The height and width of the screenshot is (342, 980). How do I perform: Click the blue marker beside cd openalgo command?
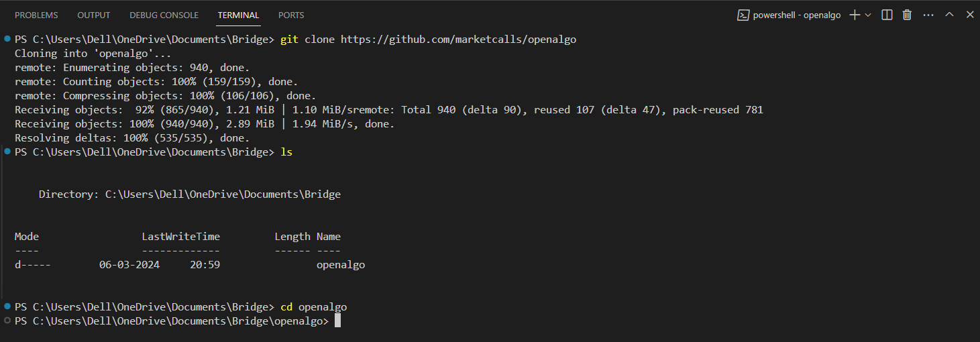(7, 306)
